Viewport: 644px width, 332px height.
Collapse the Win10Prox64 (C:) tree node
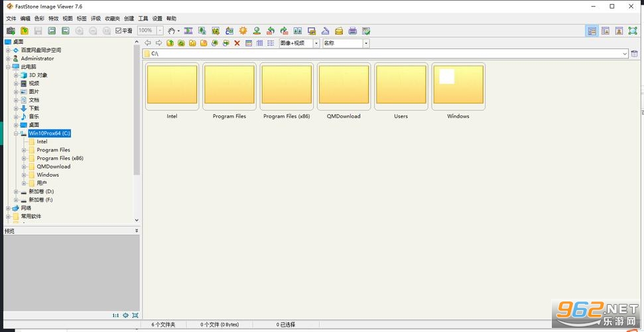(16, 133)
